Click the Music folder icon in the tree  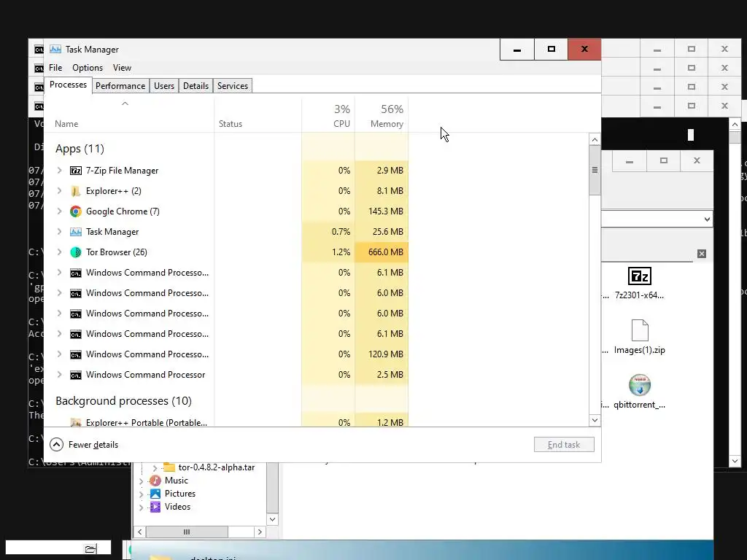click(x=155, y=481)
